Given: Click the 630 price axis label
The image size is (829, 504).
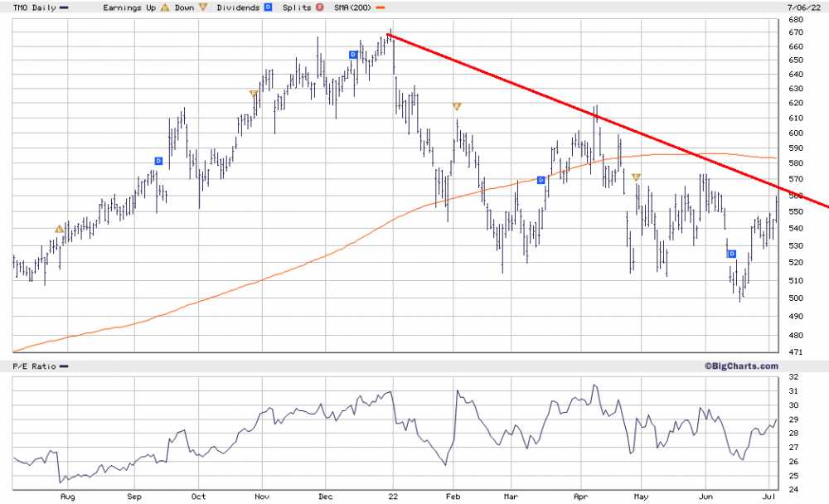Looking at the screenshot, I should (x=795, y=89).
